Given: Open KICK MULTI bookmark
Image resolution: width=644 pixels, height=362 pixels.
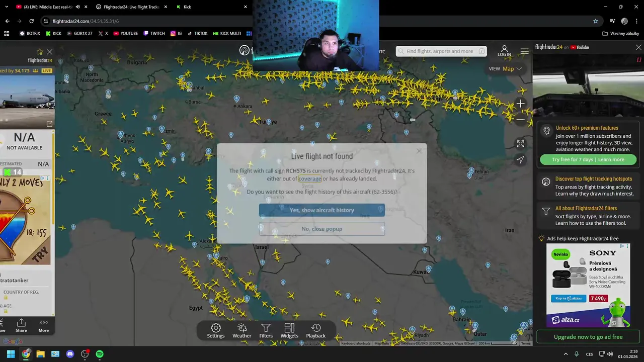Looking at the screenshot, I should [x=226, y=33].
